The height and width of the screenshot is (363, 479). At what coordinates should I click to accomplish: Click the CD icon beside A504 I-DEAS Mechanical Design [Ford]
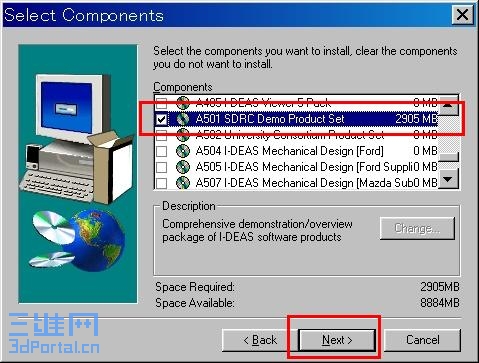tap(183, 151)
